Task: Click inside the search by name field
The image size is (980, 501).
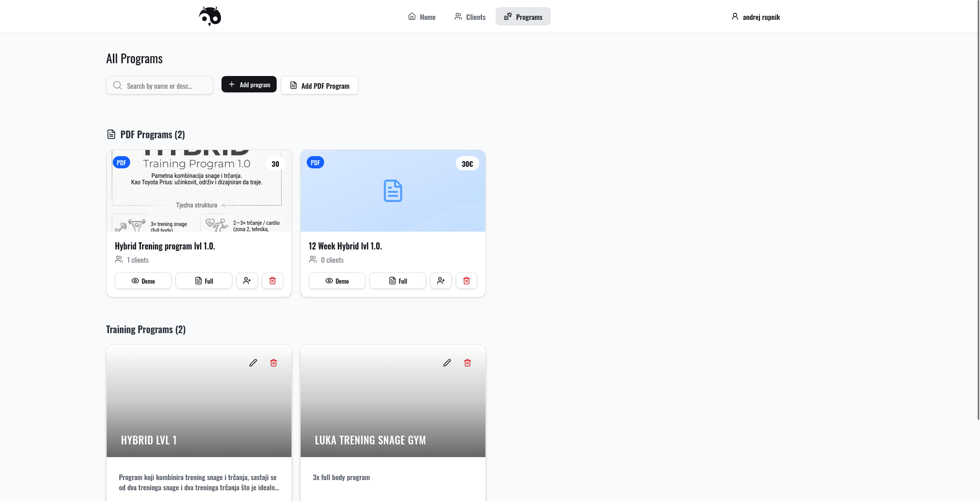Action: [163, 85]
